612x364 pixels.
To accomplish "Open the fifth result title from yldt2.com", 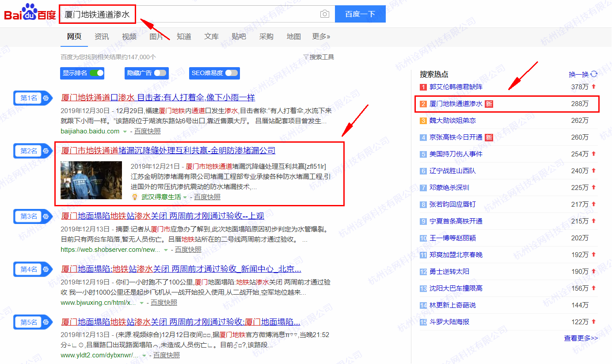I will (x=181, y=322).
